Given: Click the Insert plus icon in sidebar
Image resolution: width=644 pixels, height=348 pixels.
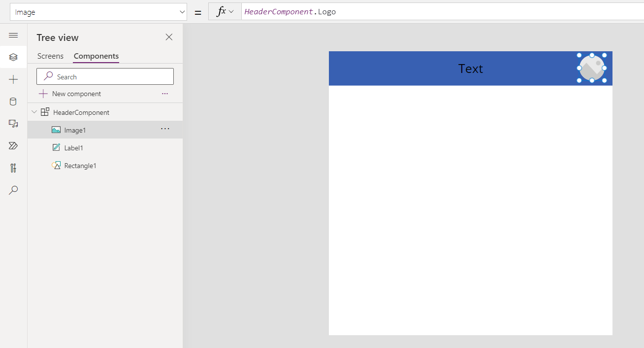Looking at the screenshot, I should (13, 79).
